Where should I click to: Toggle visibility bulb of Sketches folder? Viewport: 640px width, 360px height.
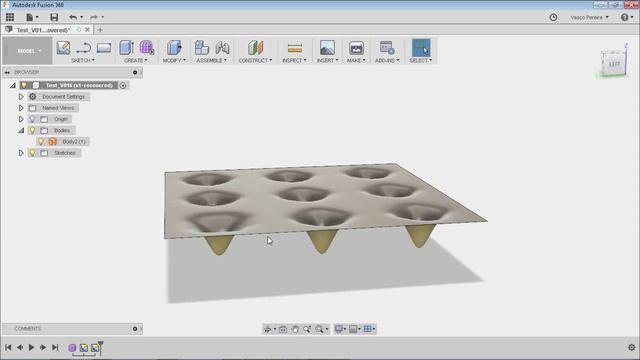click(x=32, y=153)
